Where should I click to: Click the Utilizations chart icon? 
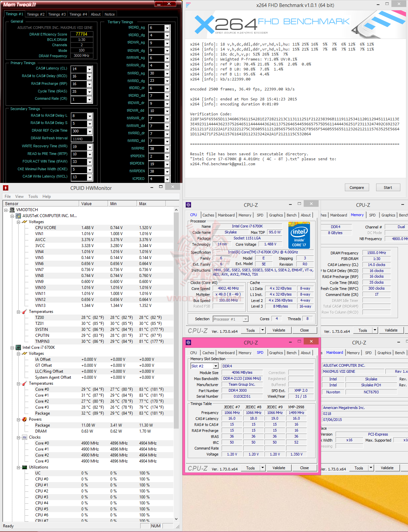point(25,467)
